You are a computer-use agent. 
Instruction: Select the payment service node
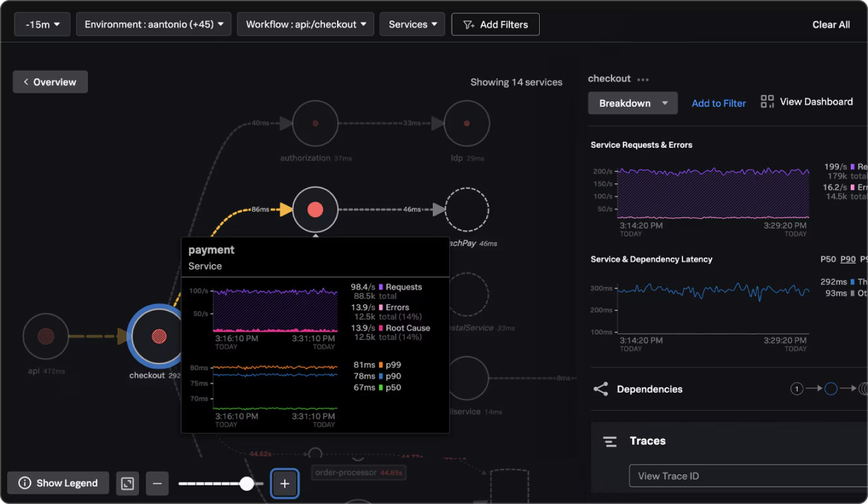(315, 209)
